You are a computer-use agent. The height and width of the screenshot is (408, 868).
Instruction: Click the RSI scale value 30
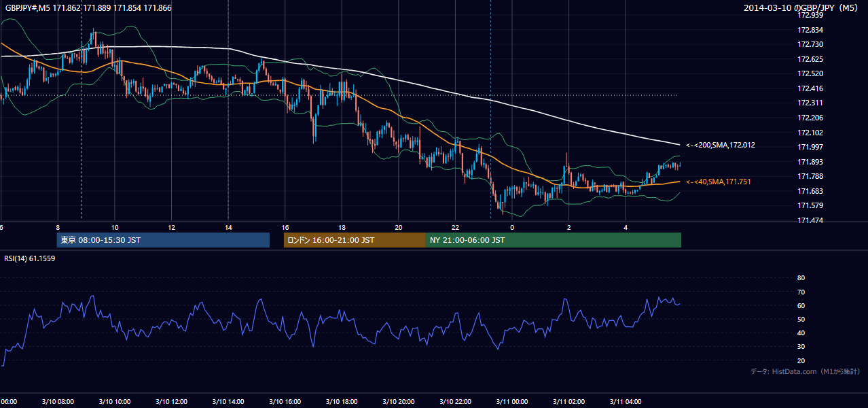coord(801,347)
